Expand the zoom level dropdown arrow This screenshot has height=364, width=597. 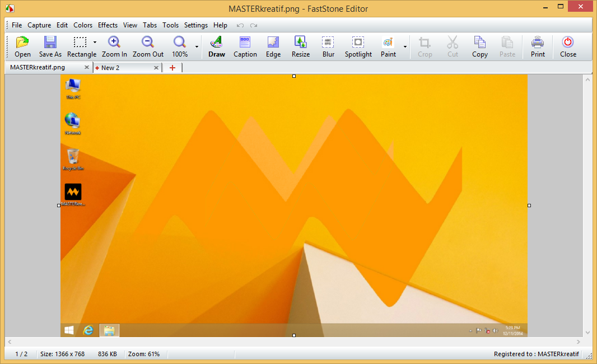click(x=197, y=47)
